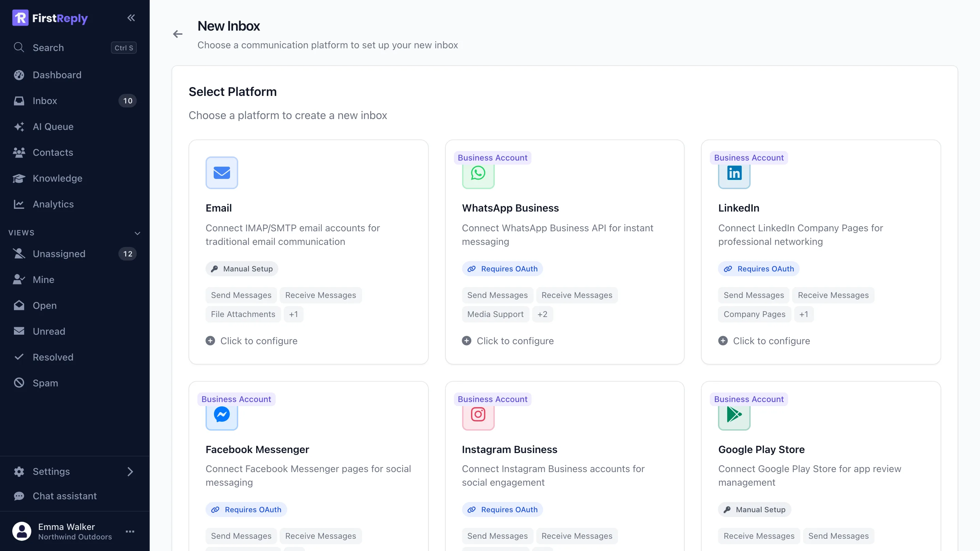Click to configure LinkedIn inbox
The height and width of the screenshot is (551, 980).
pyautogui.click(x=764, y=341)
